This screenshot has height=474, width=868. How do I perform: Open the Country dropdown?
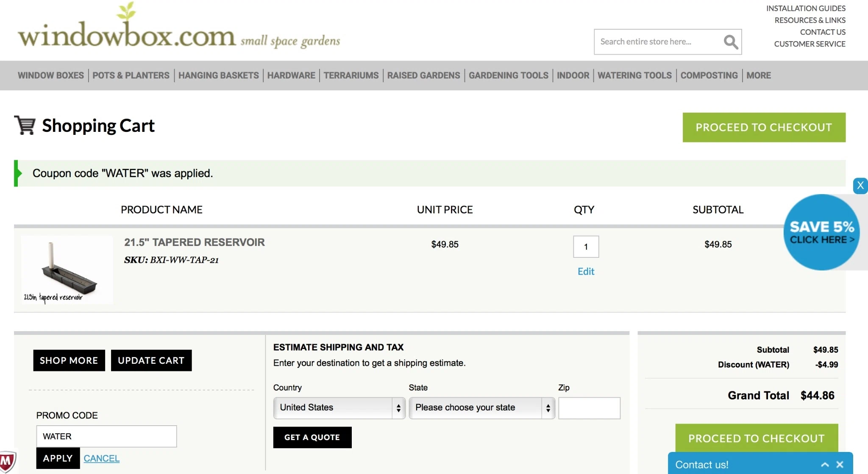coord(339,408)
